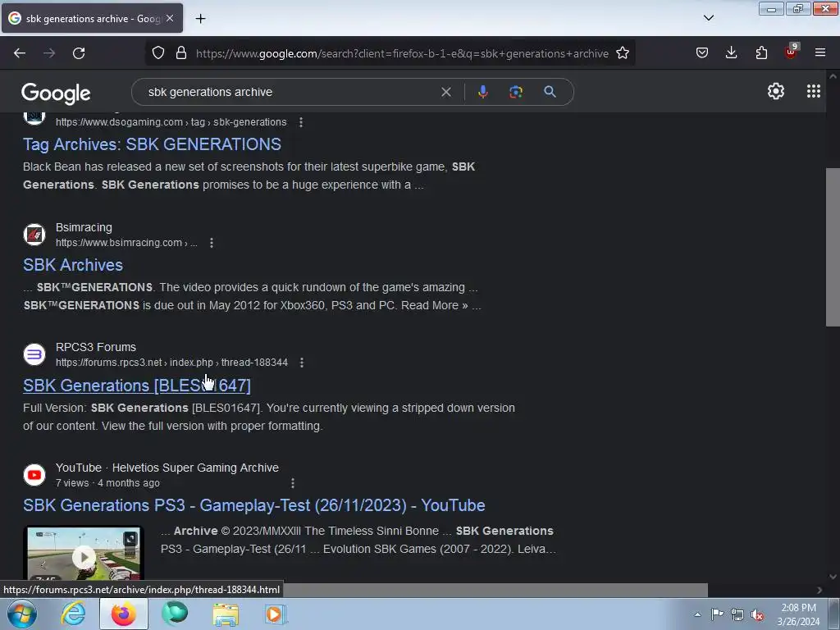Open the Windows Start menu
Viewport: 840px width, 630px height.
(21, 614)
